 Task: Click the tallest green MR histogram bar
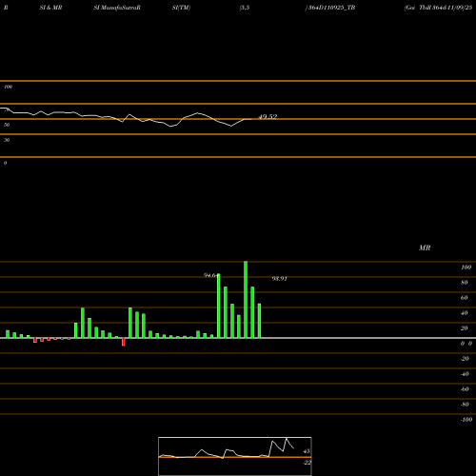coord(246,300)
